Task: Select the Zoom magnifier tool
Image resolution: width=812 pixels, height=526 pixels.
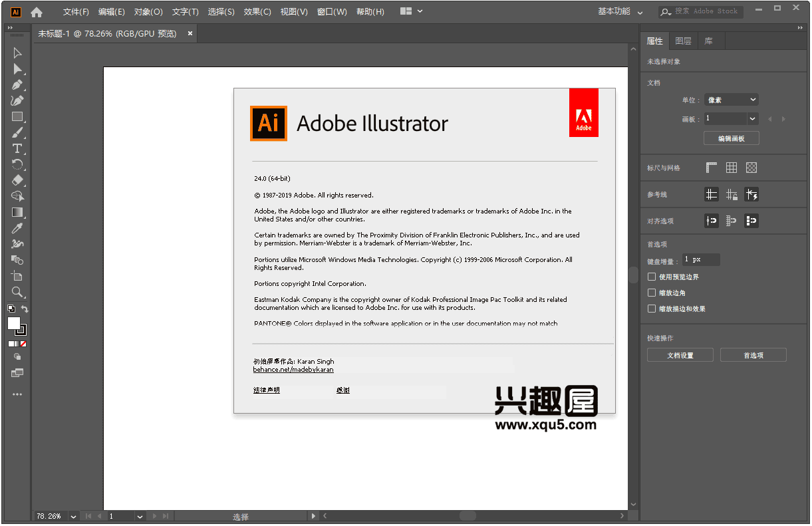Action: [x=17, y=292]
